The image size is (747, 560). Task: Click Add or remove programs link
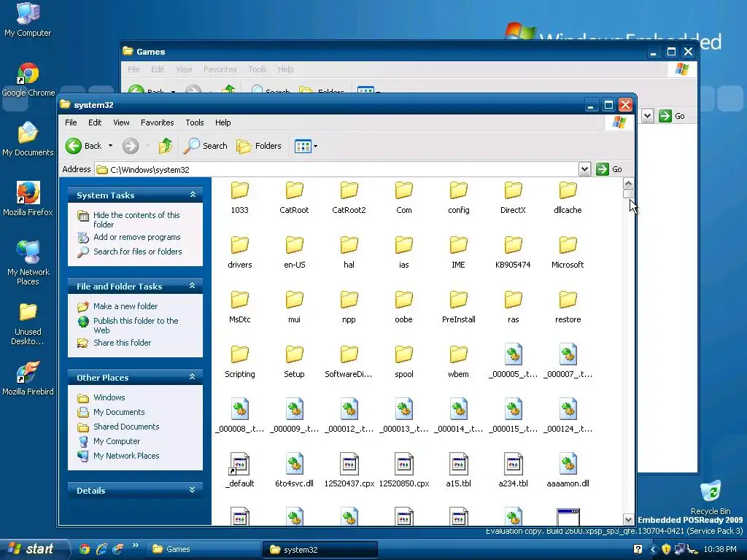136,237
